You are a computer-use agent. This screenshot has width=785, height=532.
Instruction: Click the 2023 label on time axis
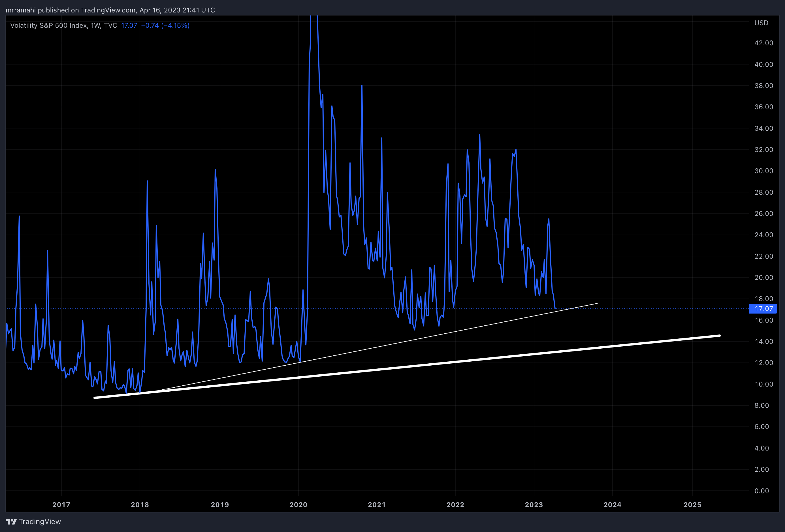[x=534, y=505]
